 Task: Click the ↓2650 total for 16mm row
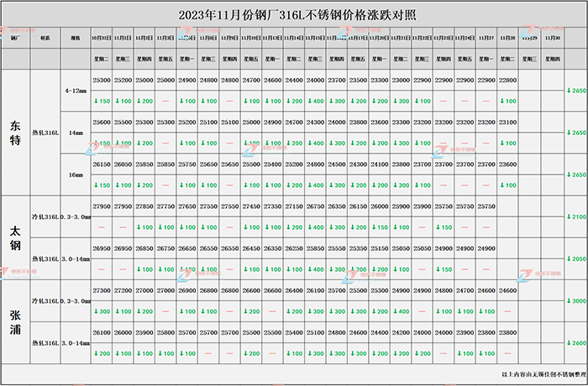pos(576,175)
